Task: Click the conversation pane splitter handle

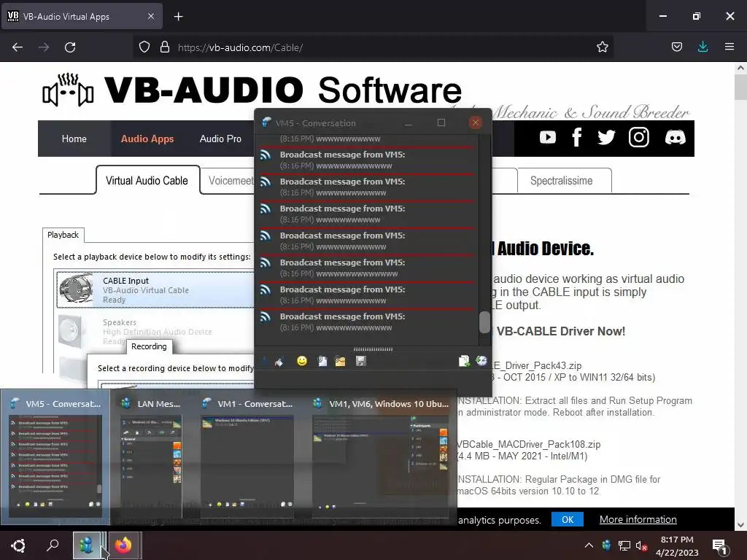Action: [373, 349]
